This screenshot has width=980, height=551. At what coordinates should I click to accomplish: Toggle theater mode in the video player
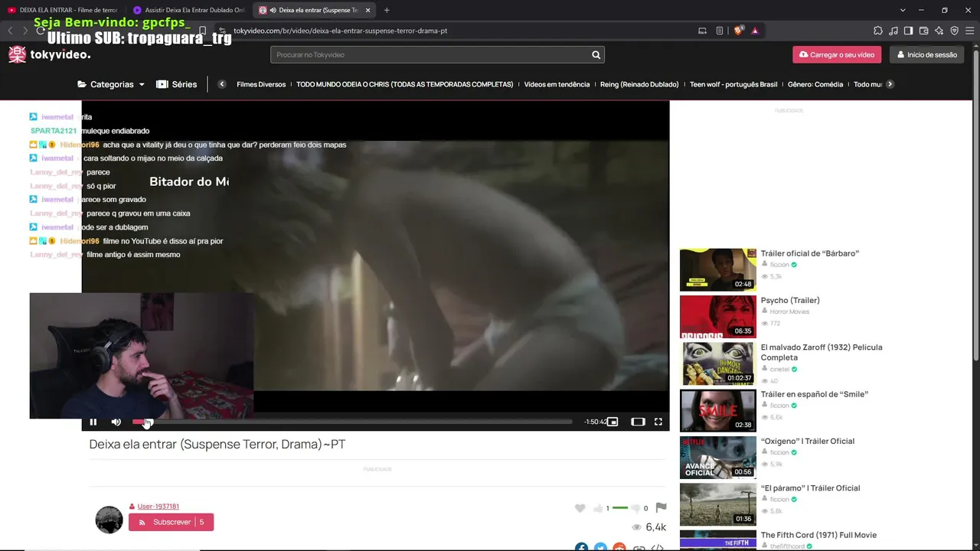coord(638,422)
